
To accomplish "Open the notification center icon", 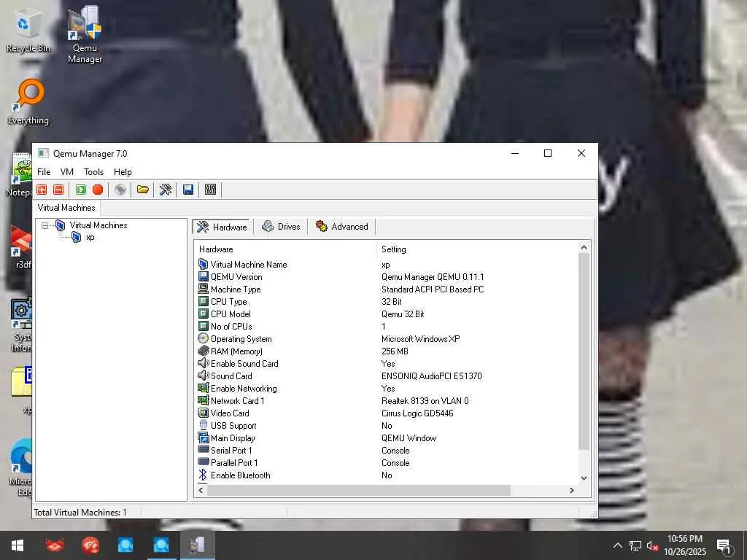I will tap(724, 546).
